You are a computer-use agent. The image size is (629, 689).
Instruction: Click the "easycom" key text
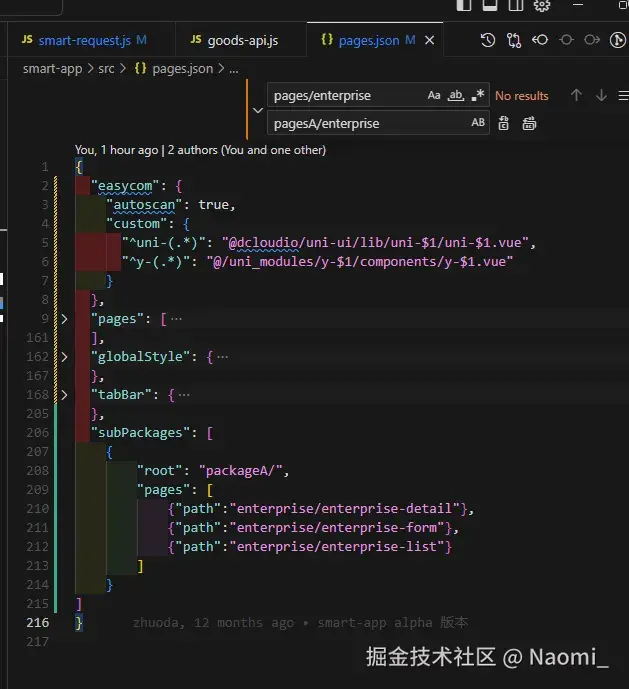point(124,186)
